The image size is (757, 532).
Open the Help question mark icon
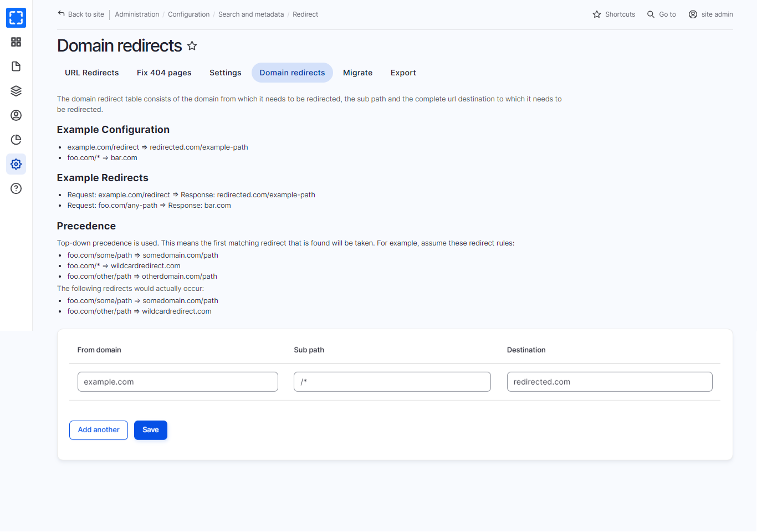coord(16,188)
